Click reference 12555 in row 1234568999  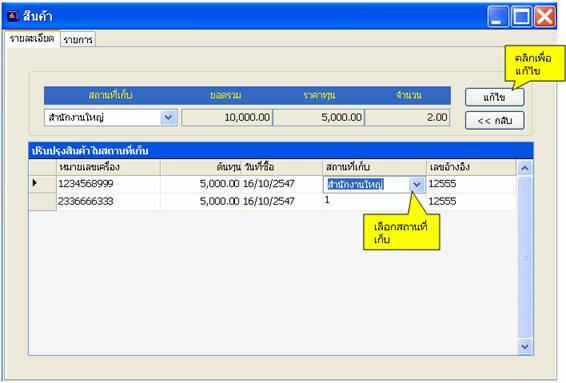pyautogui.click(x=471, y=184)
